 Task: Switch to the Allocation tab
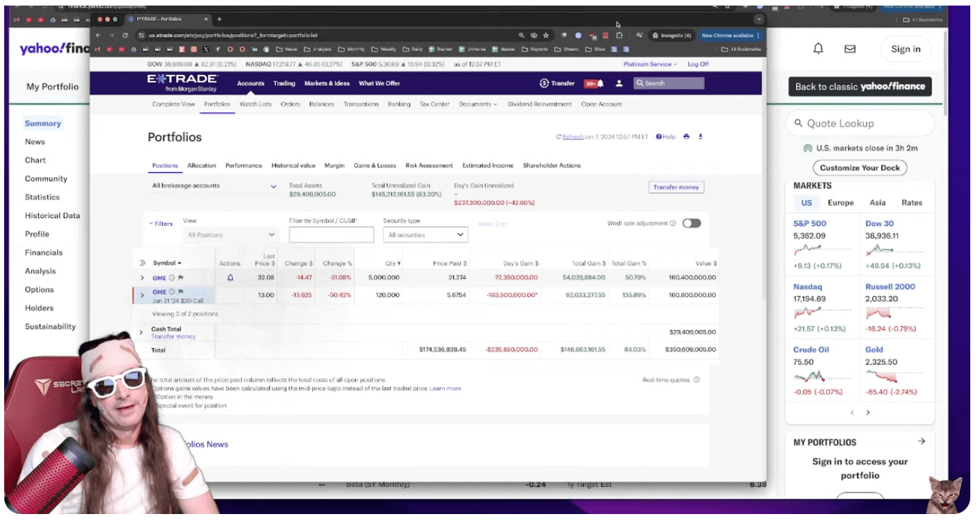pos(202,165)
